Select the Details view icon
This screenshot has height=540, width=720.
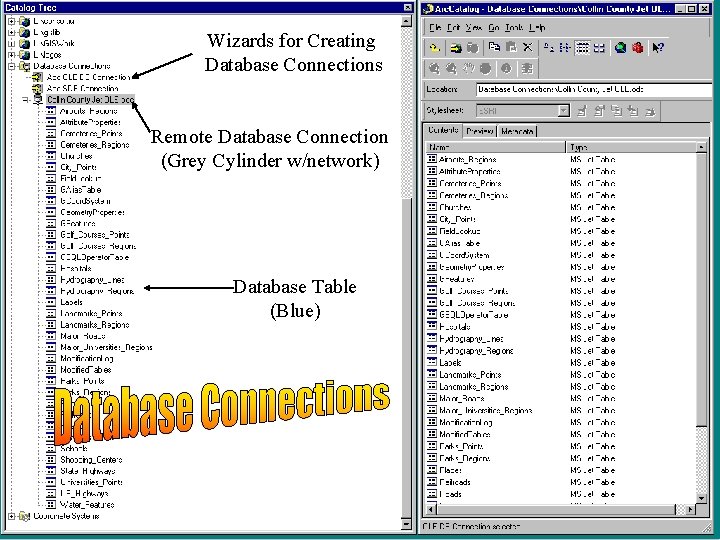click(582, 48)
